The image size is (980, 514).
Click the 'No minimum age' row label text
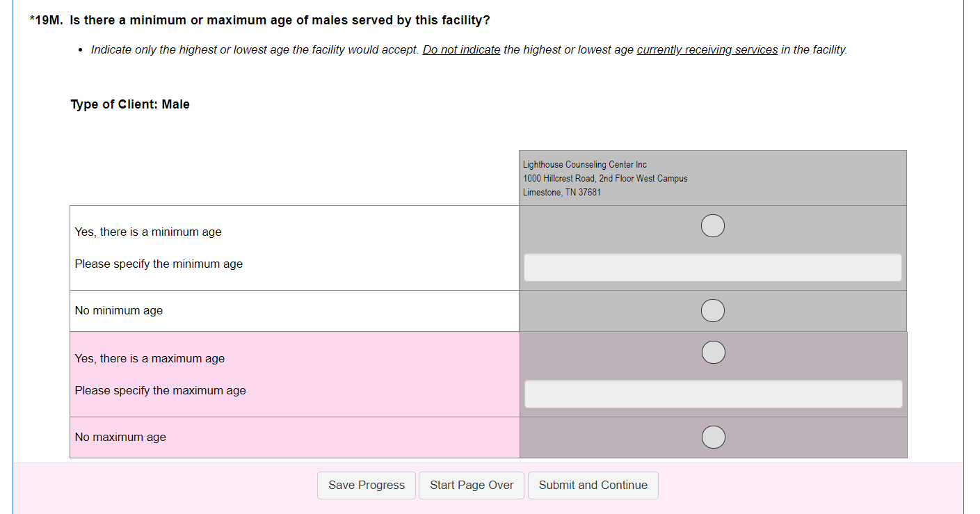click(118, 311)
